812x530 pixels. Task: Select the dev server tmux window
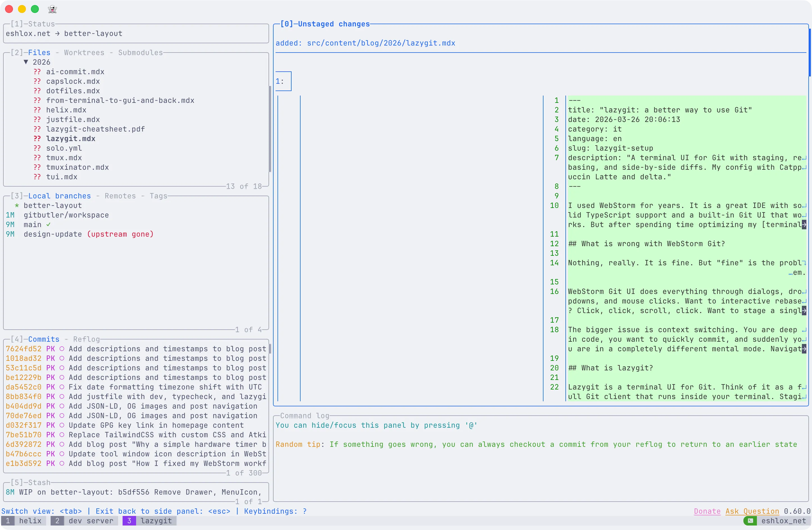tap(91, 521)
